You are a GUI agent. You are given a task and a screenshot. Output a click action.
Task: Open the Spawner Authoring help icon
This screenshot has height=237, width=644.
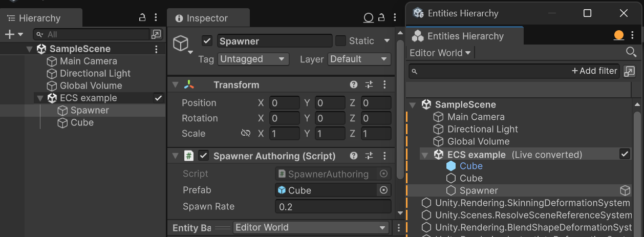354,156
